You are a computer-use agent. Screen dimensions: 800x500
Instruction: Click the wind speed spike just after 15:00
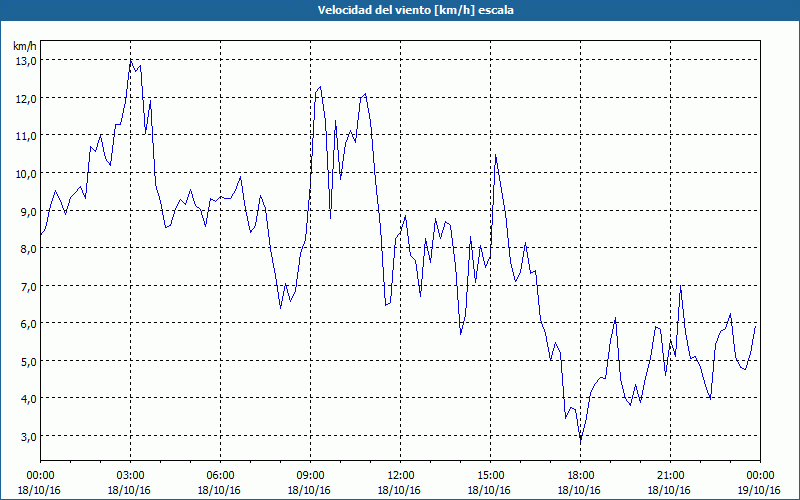(x=495, y=155)
